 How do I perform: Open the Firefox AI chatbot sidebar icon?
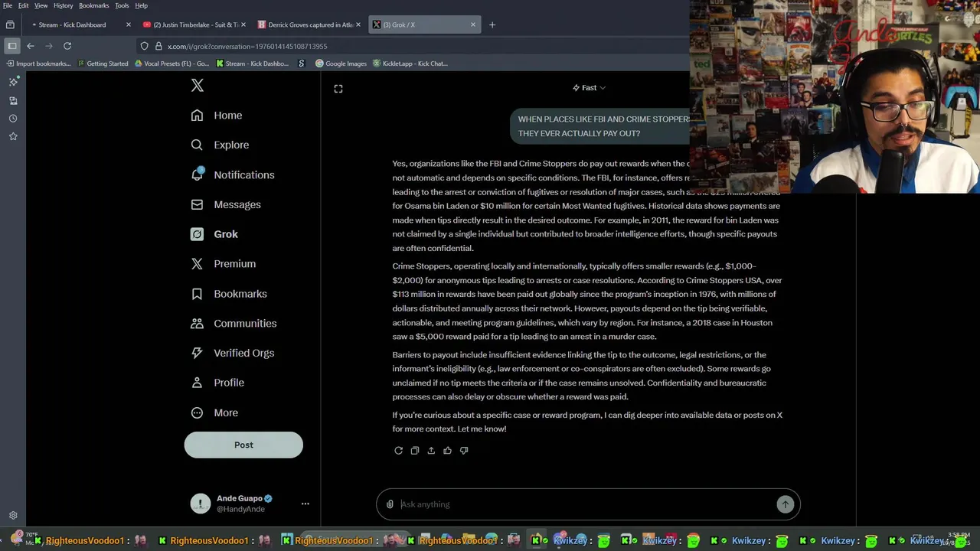click(13, 82)
